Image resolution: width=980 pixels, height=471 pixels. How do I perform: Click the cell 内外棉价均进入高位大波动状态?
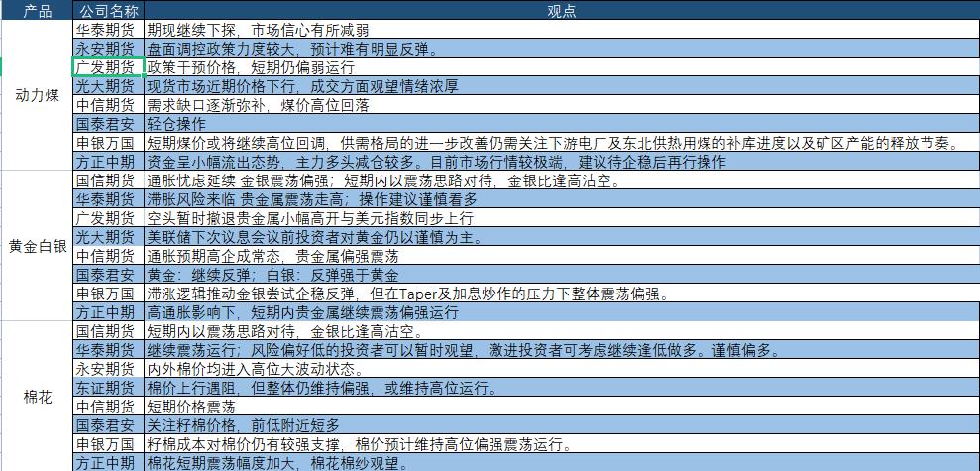[562, 369]
